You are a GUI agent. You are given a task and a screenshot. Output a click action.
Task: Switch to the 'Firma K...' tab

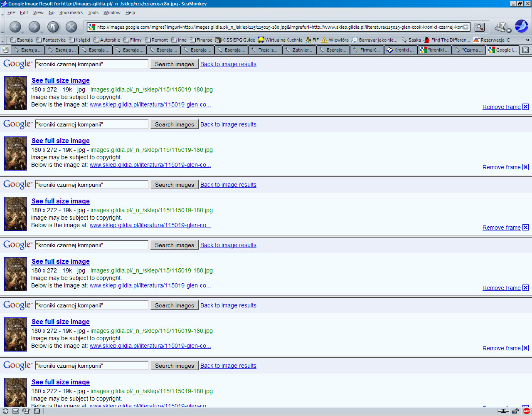[x=367, y=50]
